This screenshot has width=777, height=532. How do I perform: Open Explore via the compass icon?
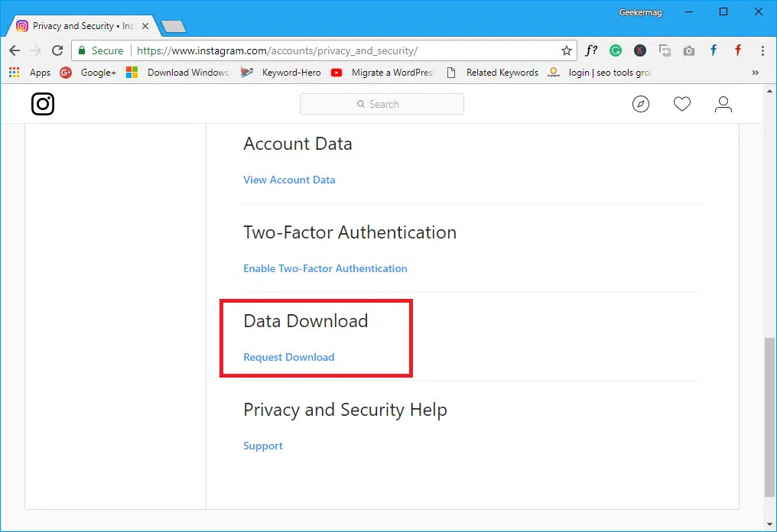[x=641, y=103]
